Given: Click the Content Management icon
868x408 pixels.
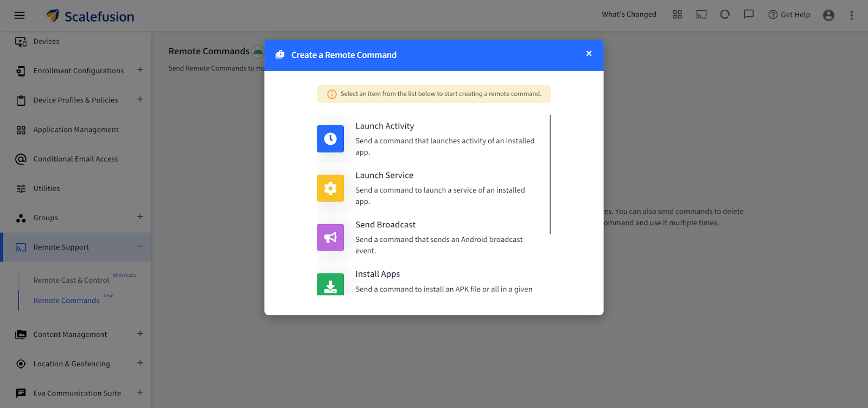Looking at the screenshot, I should (21, 335).
